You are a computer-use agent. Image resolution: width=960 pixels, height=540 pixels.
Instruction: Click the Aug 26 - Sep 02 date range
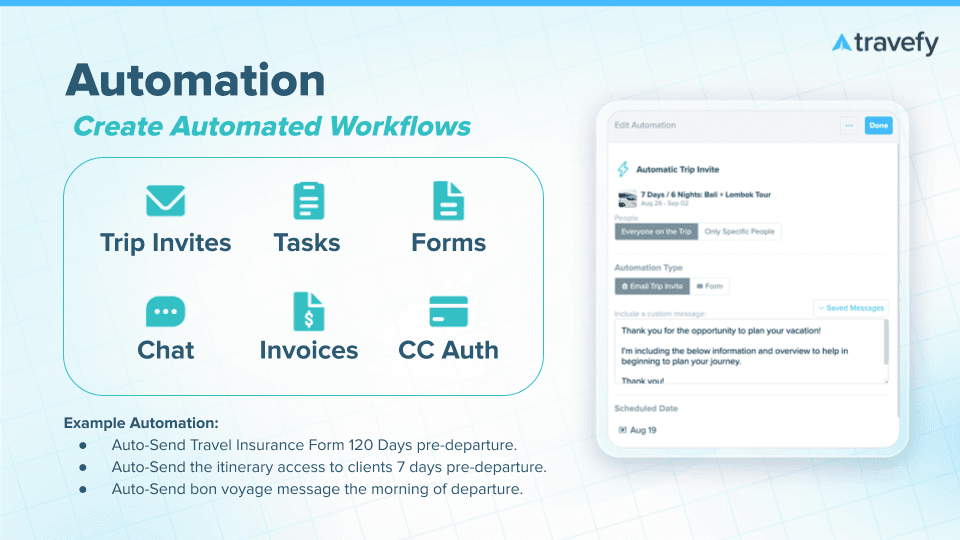coord(664,203)
